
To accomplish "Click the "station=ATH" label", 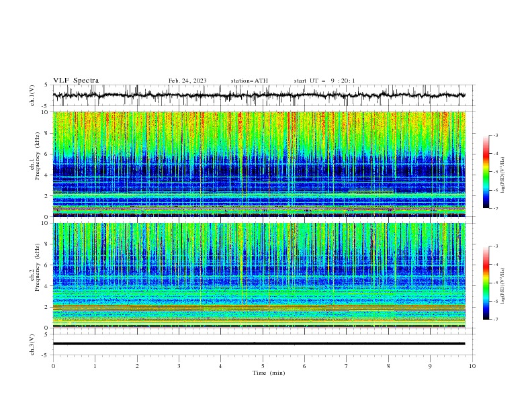I will [x=249, y=81].
